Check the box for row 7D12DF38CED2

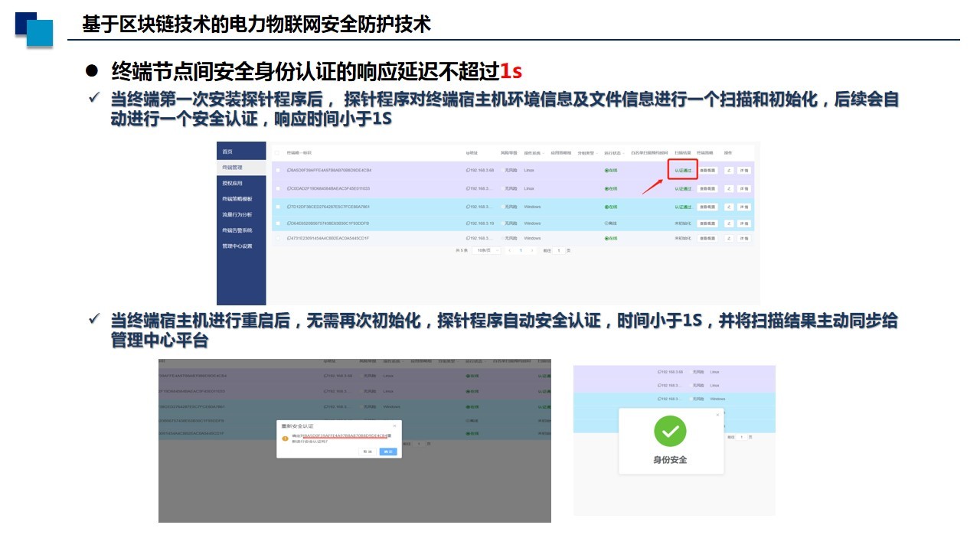pos(278,207)
